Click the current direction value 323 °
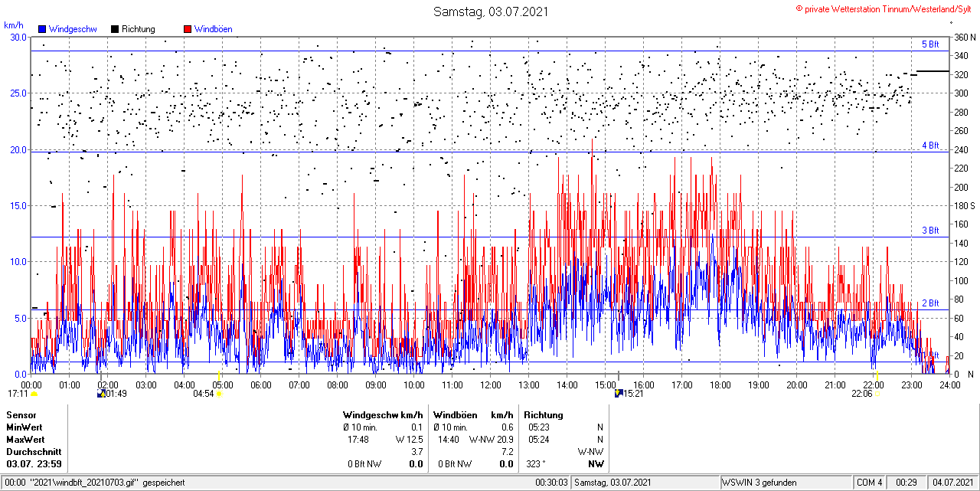This screenshot has width=980, height=491. point(535,464)
